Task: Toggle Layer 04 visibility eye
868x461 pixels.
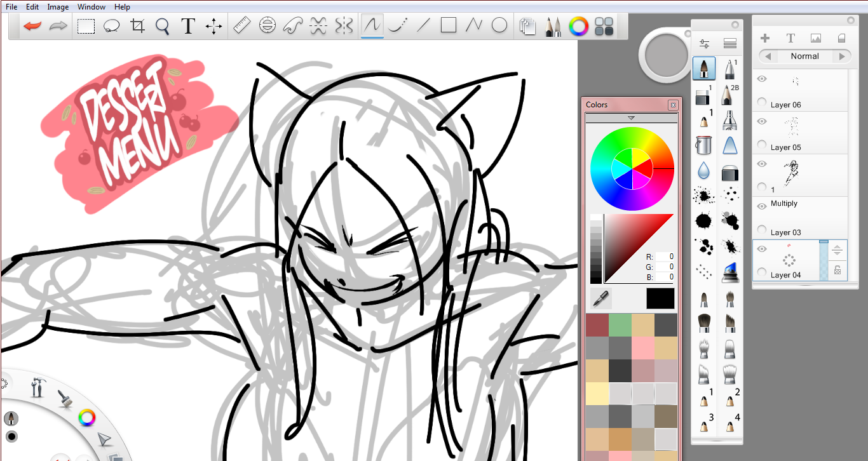Action: coord(762,249)
